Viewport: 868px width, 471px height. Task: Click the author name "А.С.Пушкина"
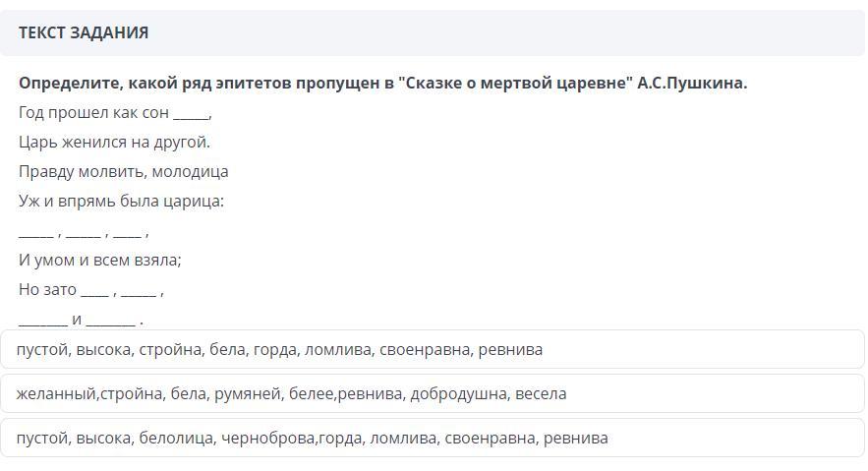(x=692, y=84)
